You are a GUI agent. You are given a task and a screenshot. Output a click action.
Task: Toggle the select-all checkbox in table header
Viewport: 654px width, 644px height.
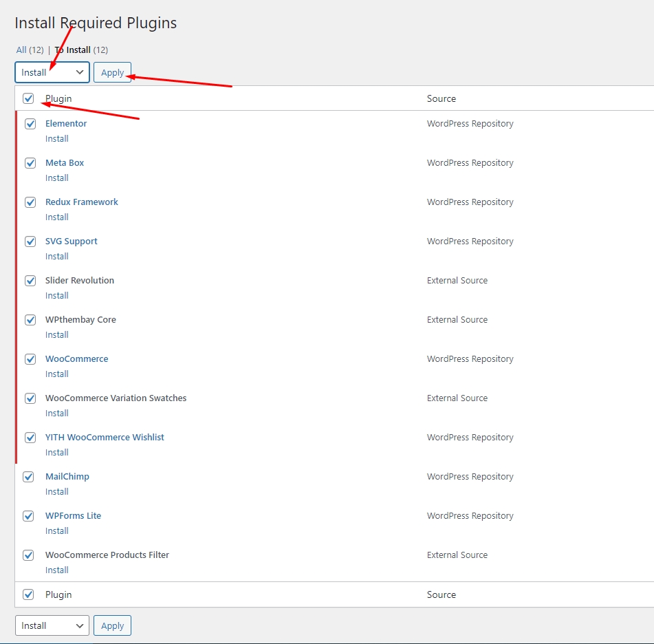[28, 98]
